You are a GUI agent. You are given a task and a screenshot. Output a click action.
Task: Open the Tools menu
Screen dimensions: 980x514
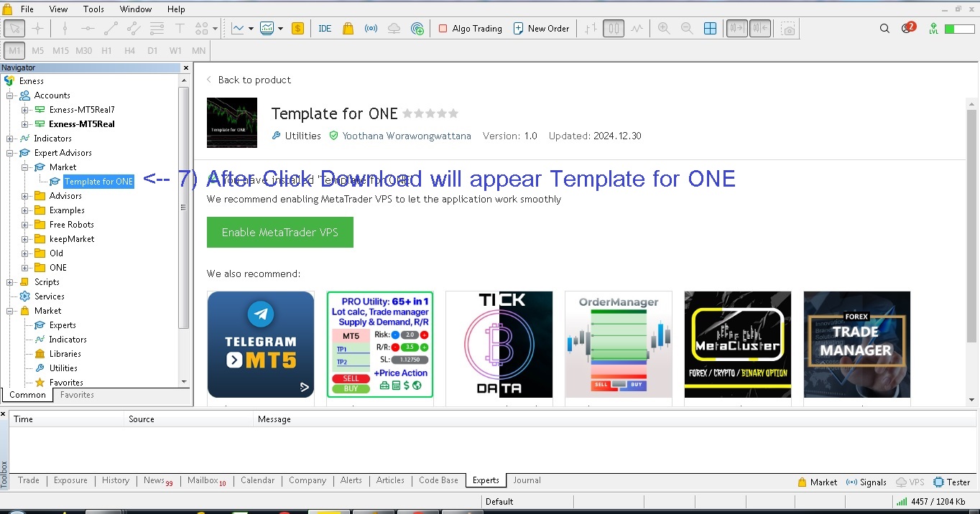(93, 9)
